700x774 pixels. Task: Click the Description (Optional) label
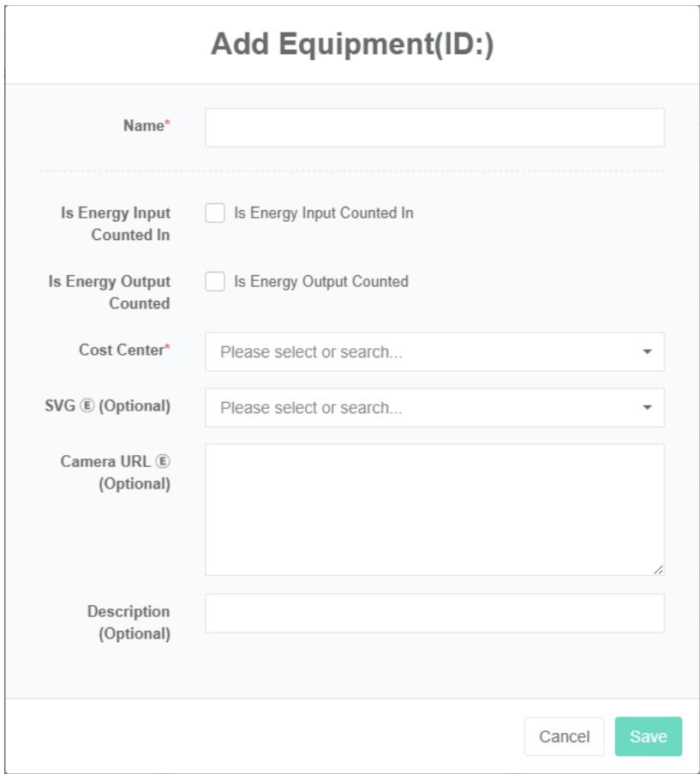click(x=129, y=623)
